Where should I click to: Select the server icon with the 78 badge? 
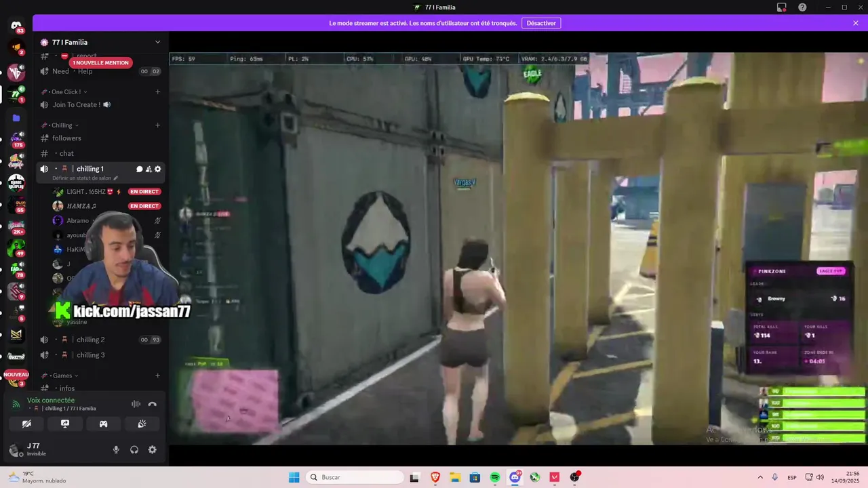pos(16,270)
